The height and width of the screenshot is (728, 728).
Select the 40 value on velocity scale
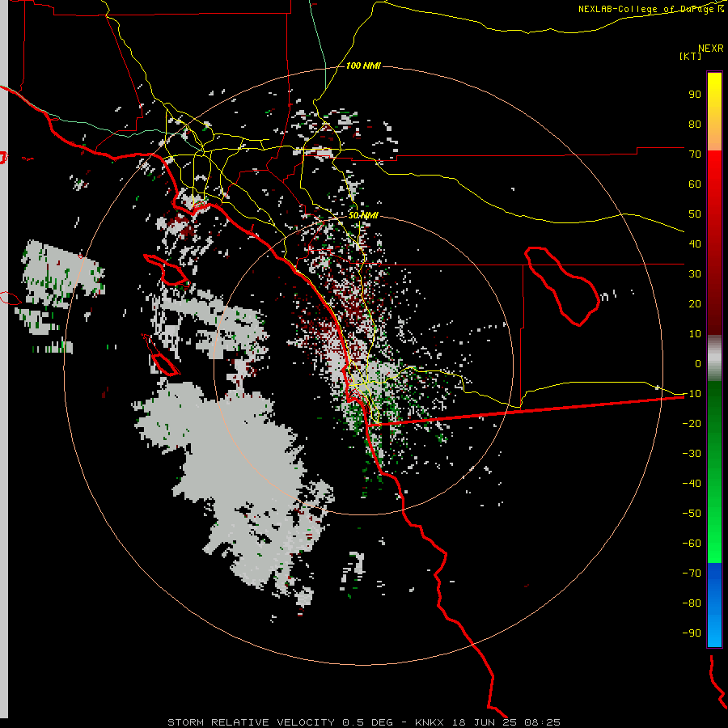[x=695, y=243]
